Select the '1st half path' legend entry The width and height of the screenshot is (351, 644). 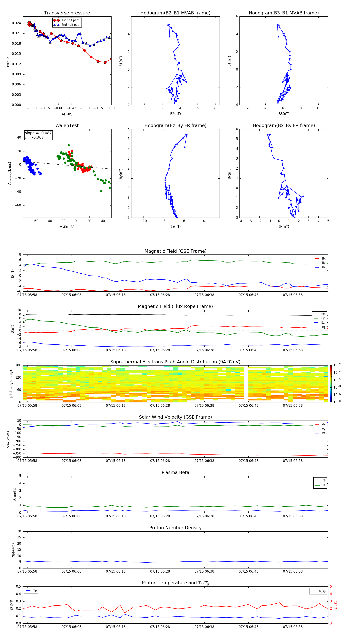click(x=67, y=20)
